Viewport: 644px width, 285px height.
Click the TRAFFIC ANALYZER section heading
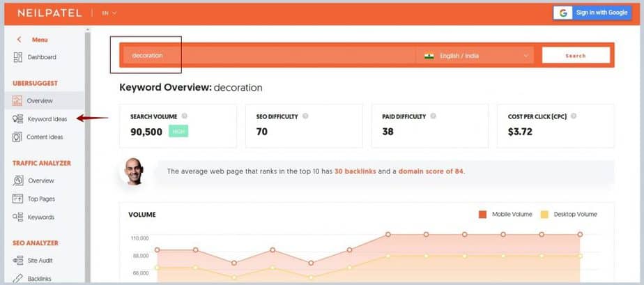(42, 163)
